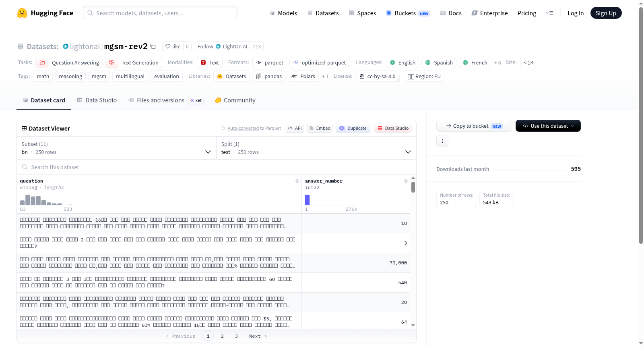Screen dimensions: 644x347
Task: Show the 8 additional languages
Action: pos(497,62)
